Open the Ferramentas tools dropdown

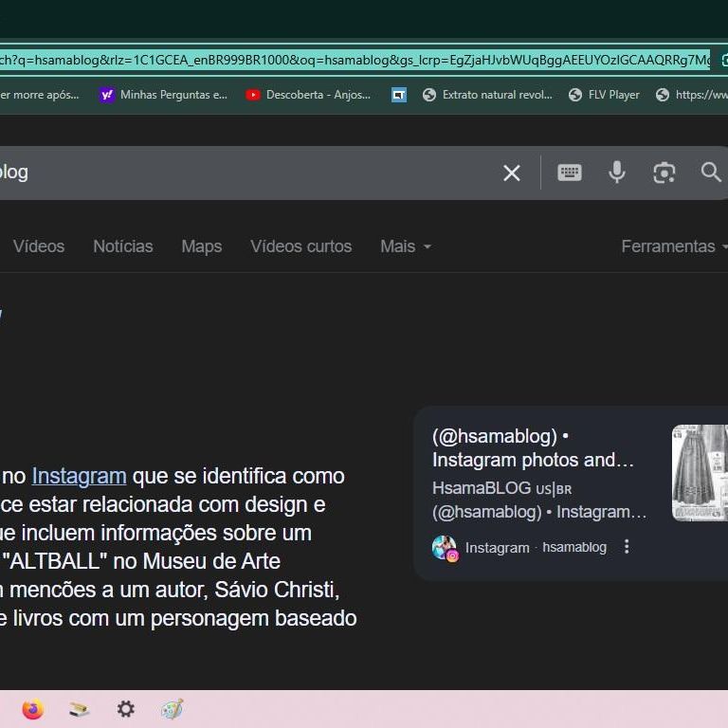pos(674,246)
